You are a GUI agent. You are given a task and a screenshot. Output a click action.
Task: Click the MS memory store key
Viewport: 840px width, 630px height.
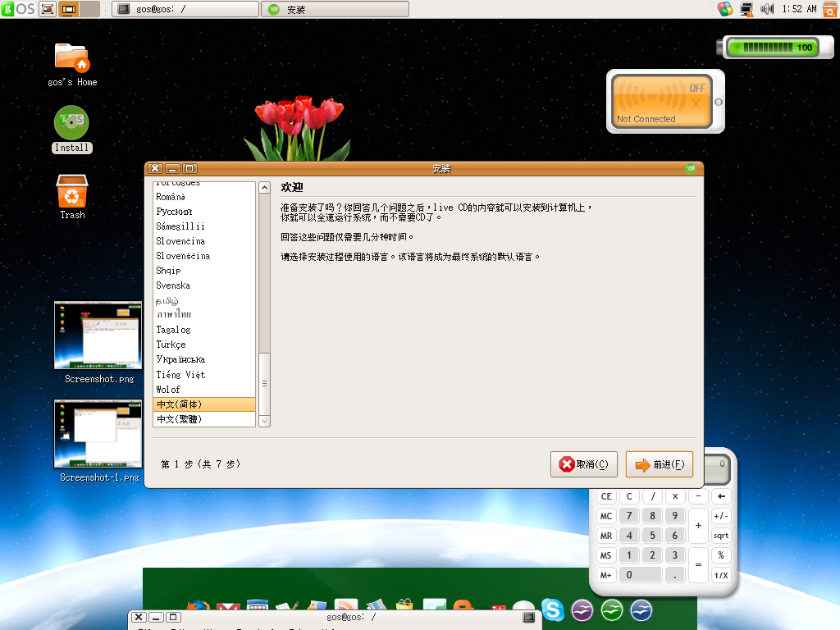(x=606, y=555)
